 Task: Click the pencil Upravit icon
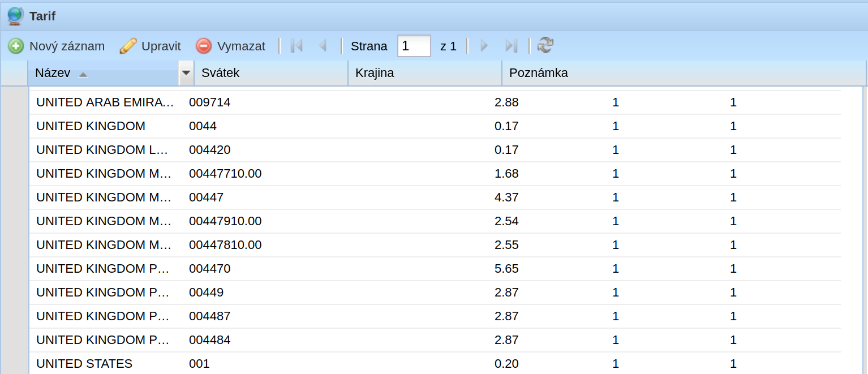click(x=128, y=46)
